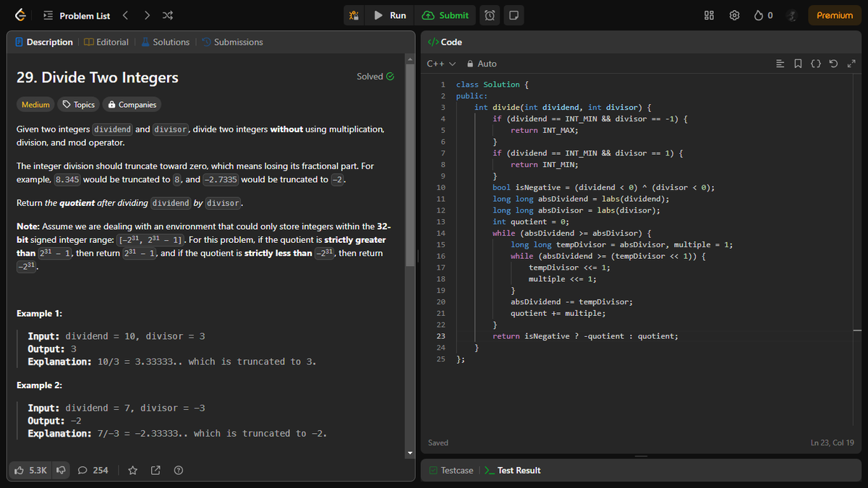Open the user profile avatar
Viewport: 868px width, 488px height.
791,15
